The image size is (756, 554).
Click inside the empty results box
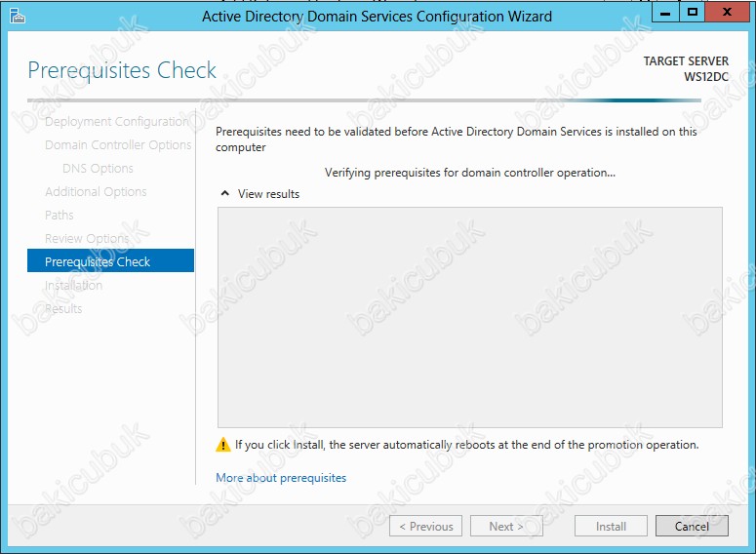click(469, 317)
